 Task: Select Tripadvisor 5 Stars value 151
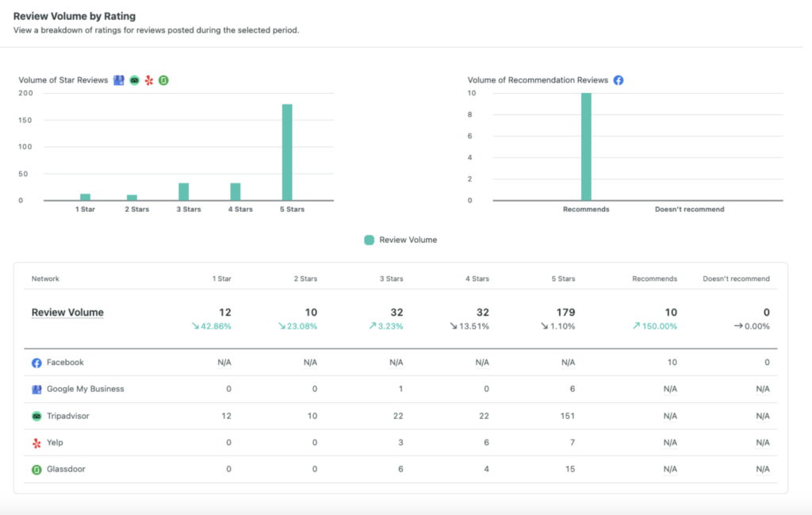tap(568, 416)
